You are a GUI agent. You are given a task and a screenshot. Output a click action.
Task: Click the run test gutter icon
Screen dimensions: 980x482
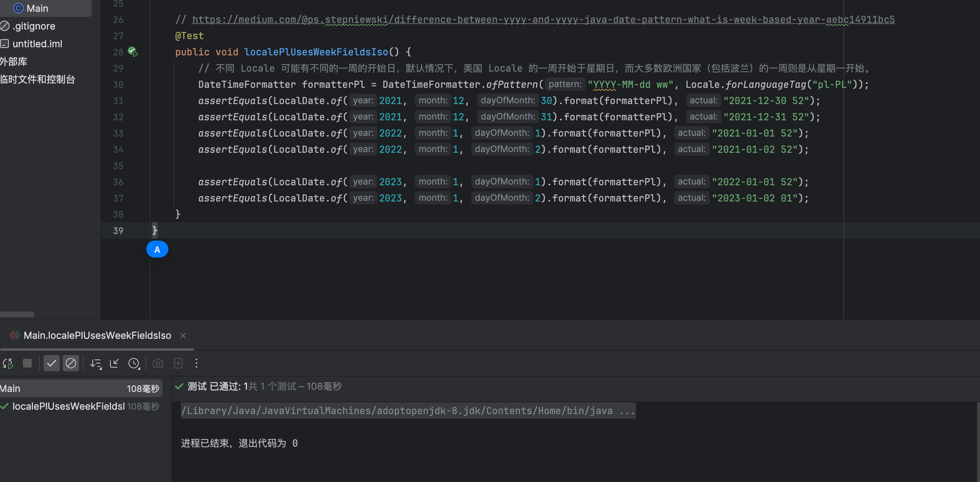pyautogui.click(x=133, y=52)
